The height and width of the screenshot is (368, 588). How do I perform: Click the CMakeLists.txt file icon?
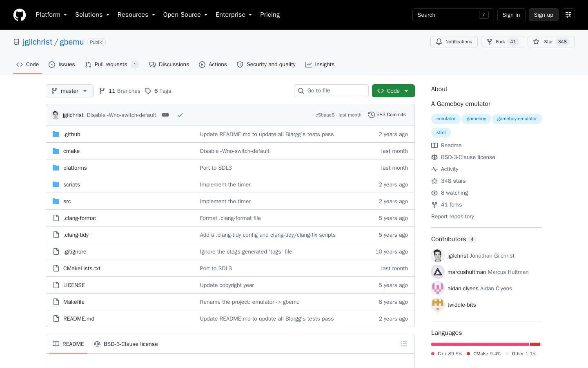[56, 268]
